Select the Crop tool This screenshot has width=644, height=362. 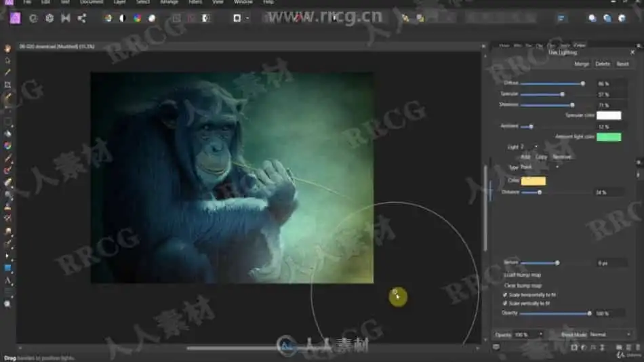pos(8,85)
